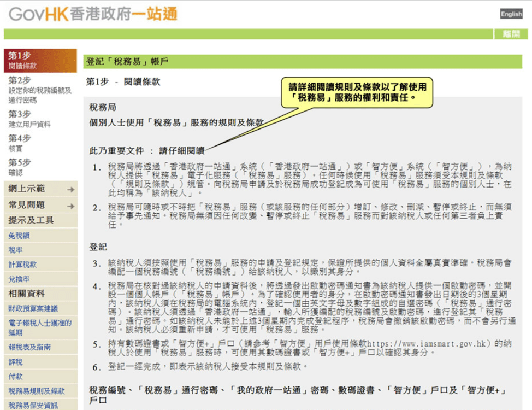Select 第1步 閱讀條款 step
This screenshot has height=410, width=532.
40,61
